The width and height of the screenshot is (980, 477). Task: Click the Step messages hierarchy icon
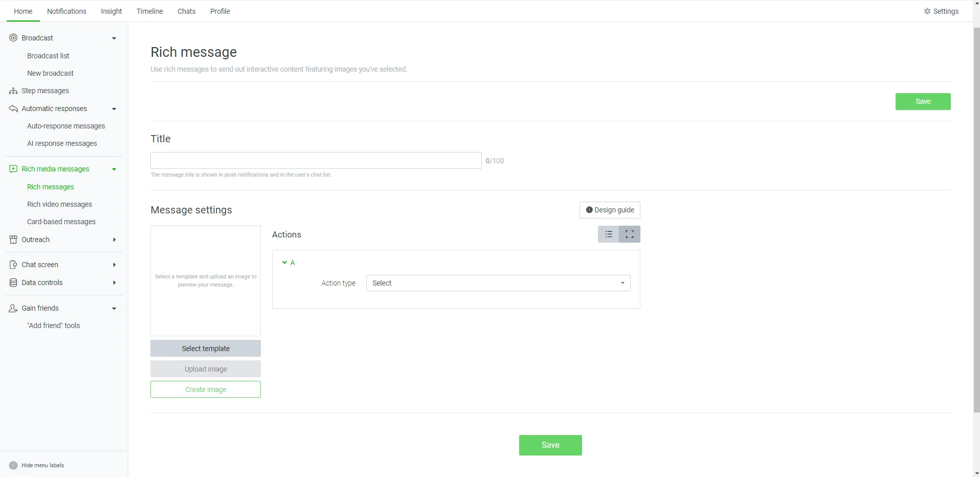tap(13, 91)
